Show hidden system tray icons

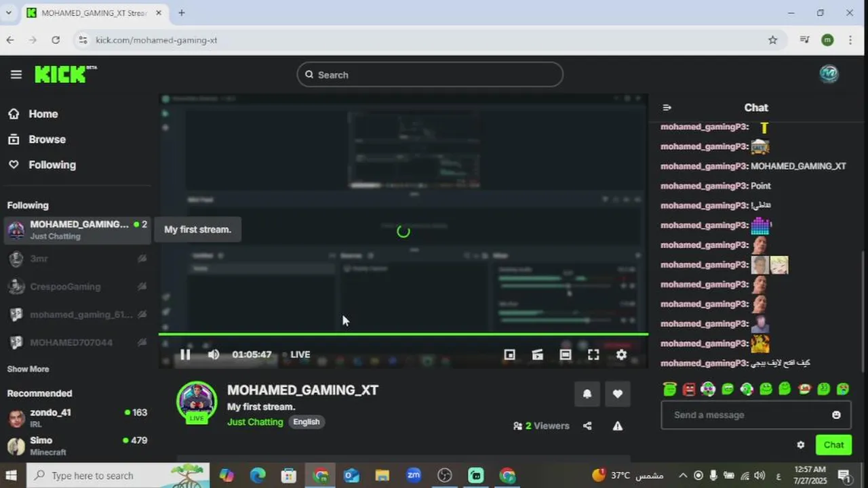coord(683,476)
